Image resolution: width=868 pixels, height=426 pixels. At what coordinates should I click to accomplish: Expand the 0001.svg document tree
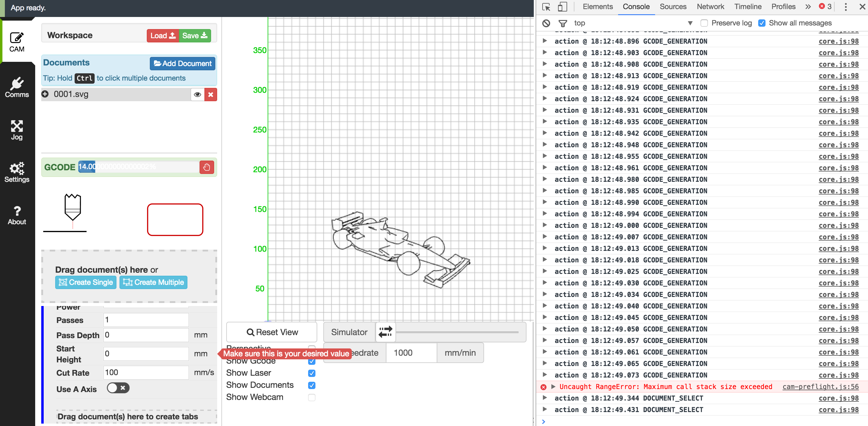coord(45,94)
